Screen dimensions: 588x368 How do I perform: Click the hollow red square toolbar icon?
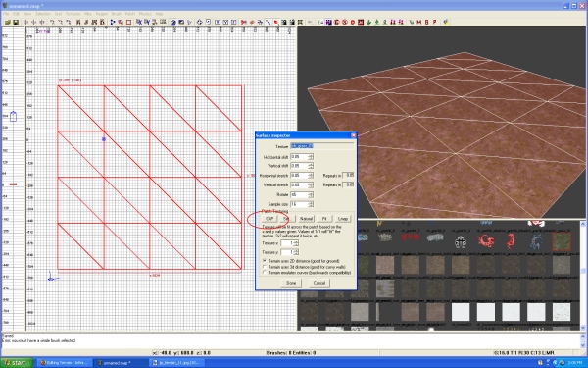coord(128,23)
